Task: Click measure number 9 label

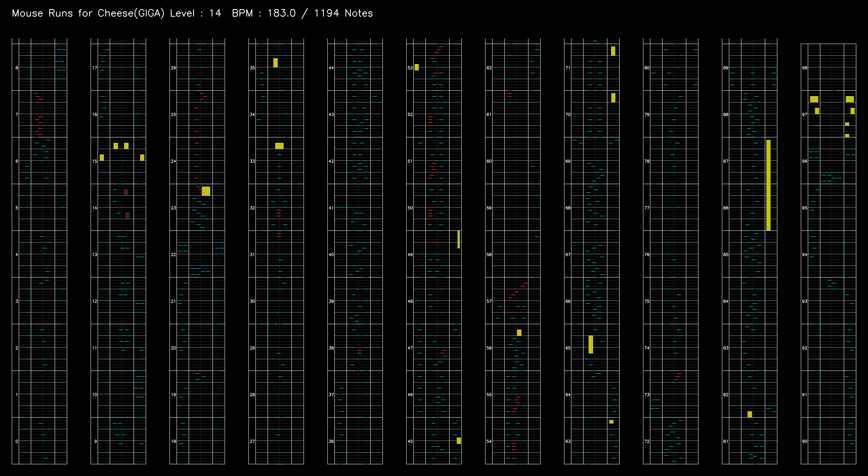Action: pyautogui.click(x=96, y=441)
